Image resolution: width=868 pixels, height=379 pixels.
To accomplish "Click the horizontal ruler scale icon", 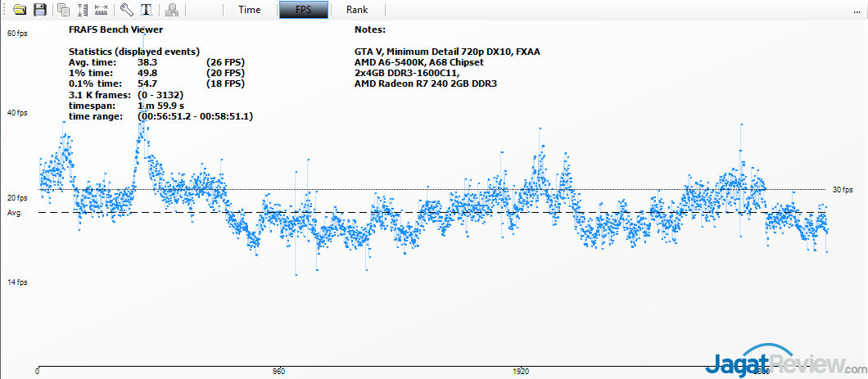I will pos(102,10).
